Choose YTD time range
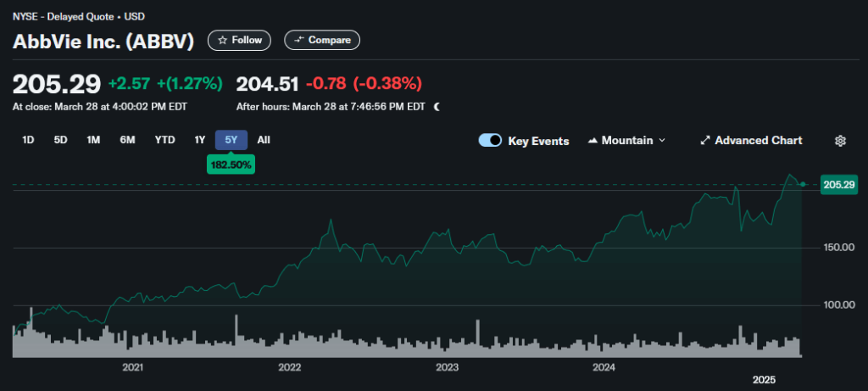The width and height of the screenshot is (868, 391). (x=165, y=140)
